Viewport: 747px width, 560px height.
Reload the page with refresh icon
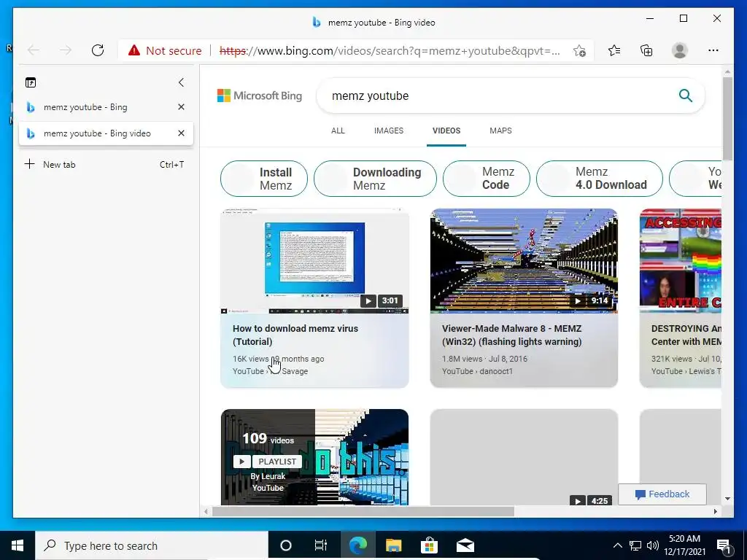click(x=98, y=50)
